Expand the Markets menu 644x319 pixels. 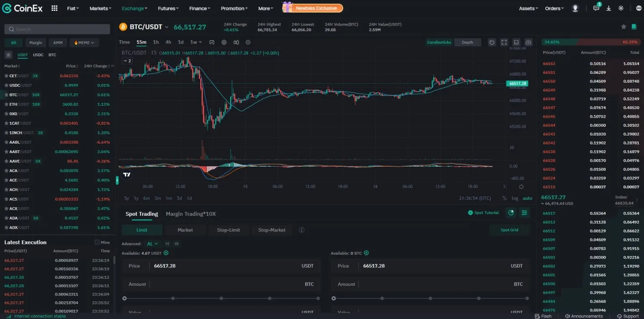tap(100, 8)
